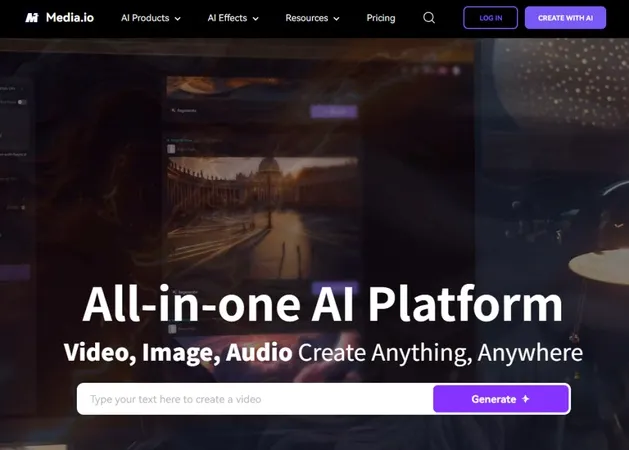Open the search magnifier icon
The width and height of the screenshot is (629, 450).
point(429,18)
